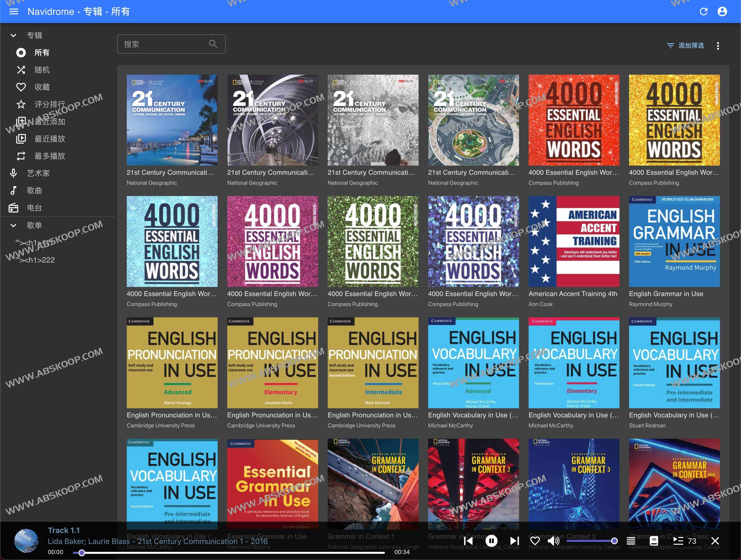
Task: Open the lyrics book icon in player
Action: tap(653, 541)
